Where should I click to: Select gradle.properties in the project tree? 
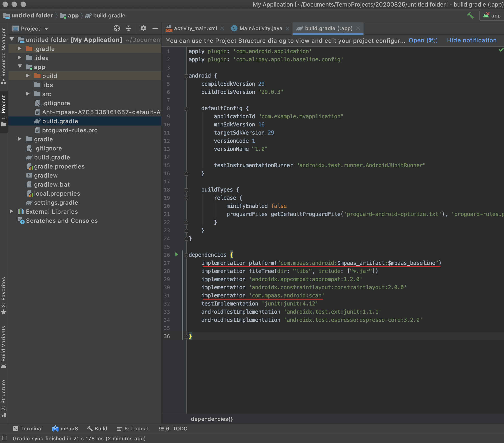pyautogui.click(x=59, y=166)
